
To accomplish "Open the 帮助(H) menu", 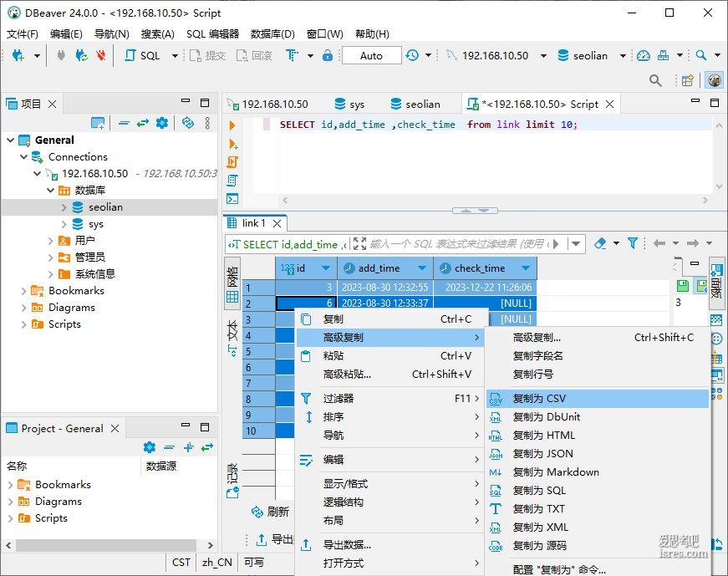I will (x=372, y=34).
